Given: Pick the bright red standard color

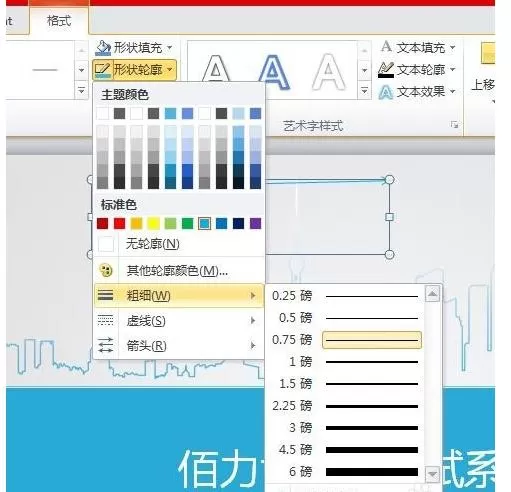Looking at the screenshot, I should pyautogui.click(x=119, y=223).
